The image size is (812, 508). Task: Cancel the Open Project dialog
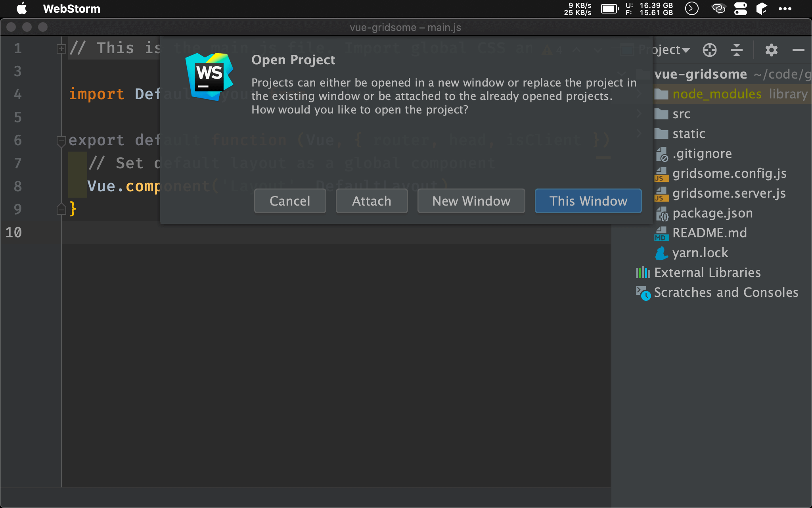(x=290, y=201)
